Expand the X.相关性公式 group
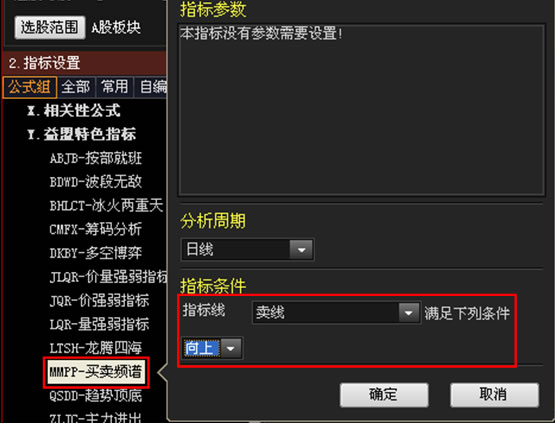 [74, 111]
